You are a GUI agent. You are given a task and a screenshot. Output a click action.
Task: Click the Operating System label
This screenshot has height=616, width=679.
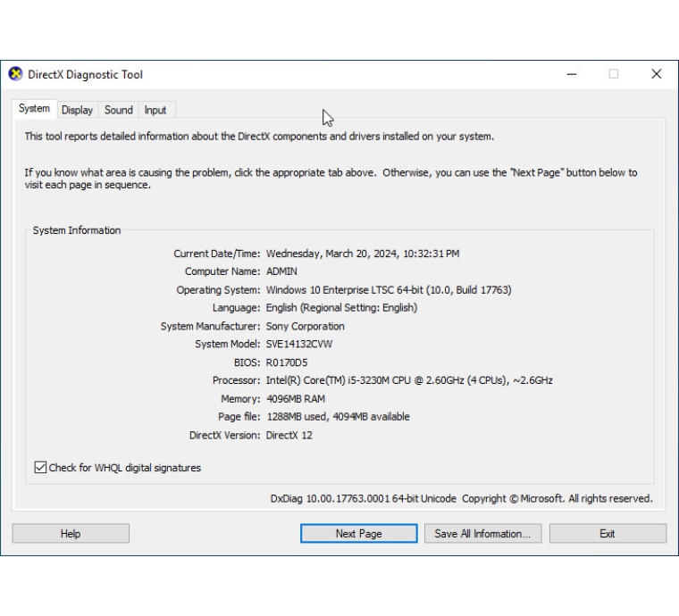pyautogui.click(x=218, y=290)
